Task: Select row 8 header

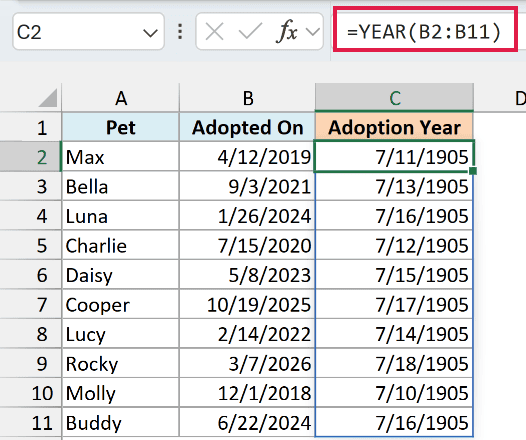Action: tap(31, 334)
